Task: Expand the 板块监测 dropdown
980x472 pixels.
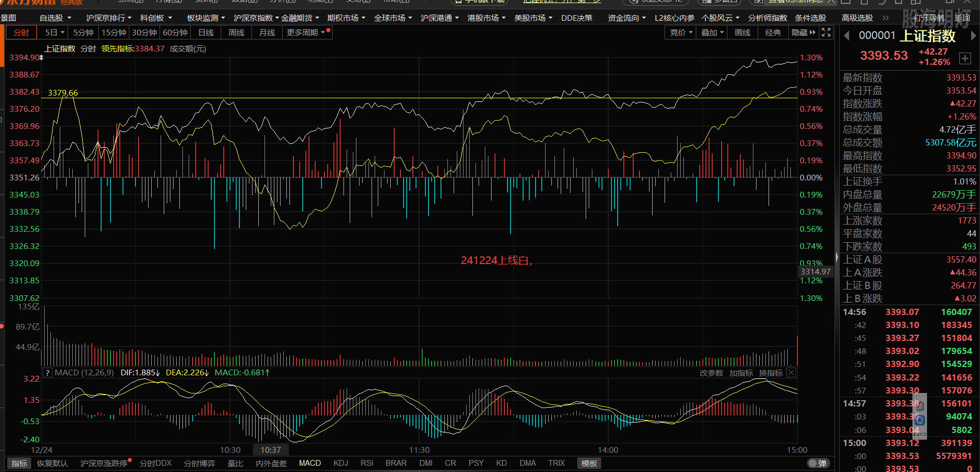Action: 206,18
